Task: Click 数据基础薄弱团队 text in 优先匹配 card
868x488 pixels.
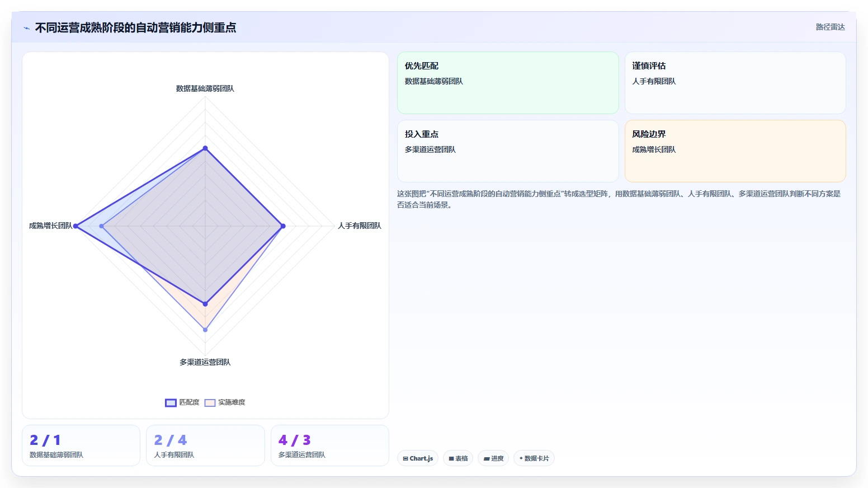Action: coord(434,81)
